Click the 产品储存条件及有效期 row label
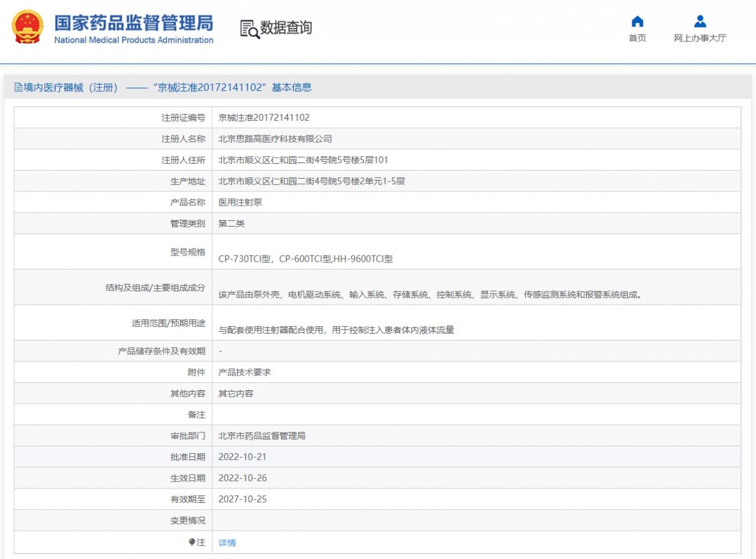 click(x=162, y=351)
